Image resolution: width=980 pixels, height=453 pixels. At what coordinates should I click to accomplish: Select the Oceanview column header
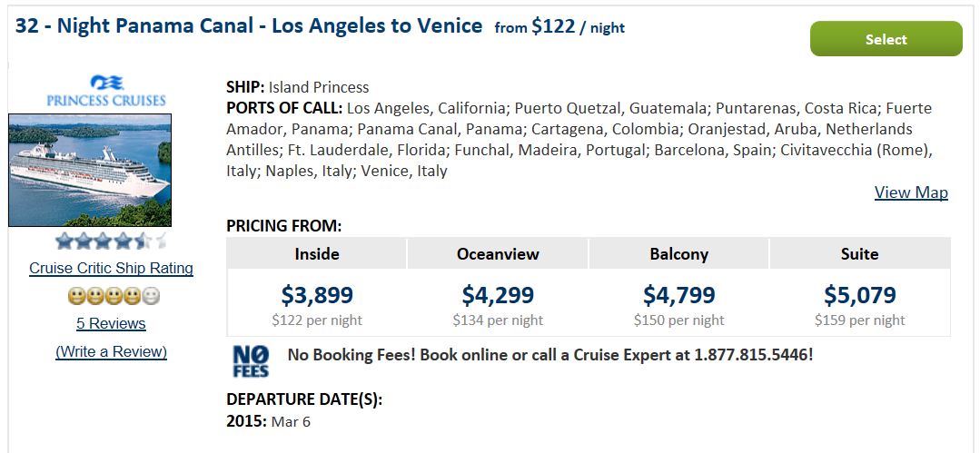(498, 253)
